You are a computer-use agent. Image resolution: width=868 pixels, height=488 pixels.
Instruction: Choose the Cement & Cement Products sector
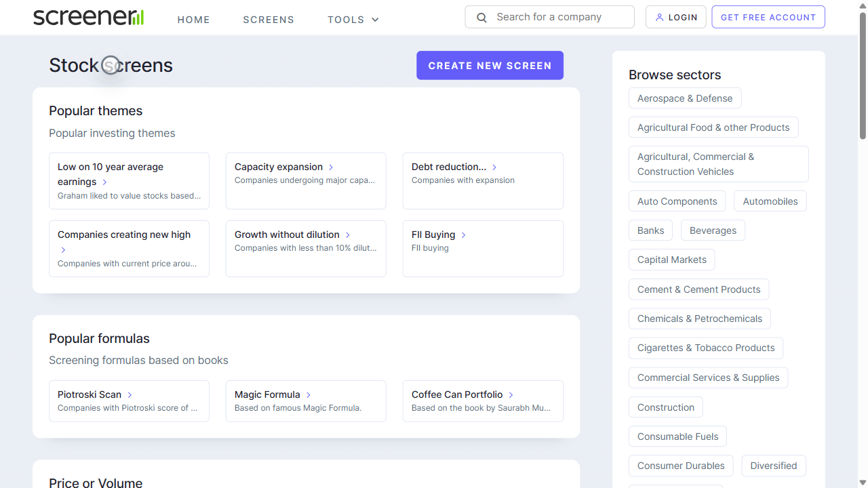pyautogui.click(x=698, y=289)
